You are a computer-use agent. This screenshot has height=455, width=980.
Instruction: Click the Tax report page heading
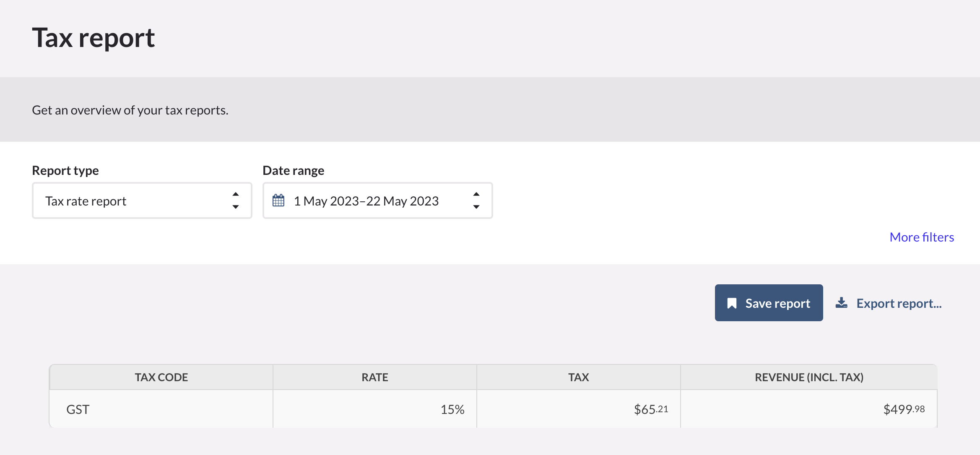coord(94,38)
